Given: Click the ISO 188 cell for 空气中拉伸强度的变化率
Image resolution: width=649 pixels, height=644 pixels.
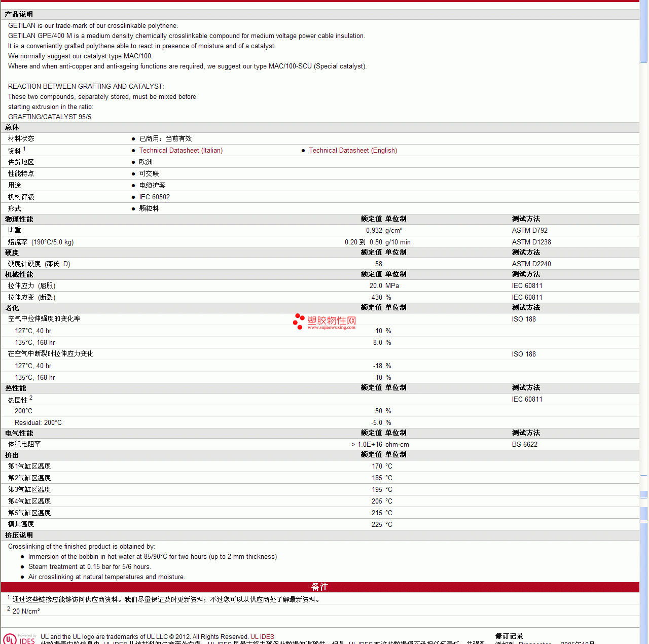Looking at the screenshot, I should (x=524, y=319).
